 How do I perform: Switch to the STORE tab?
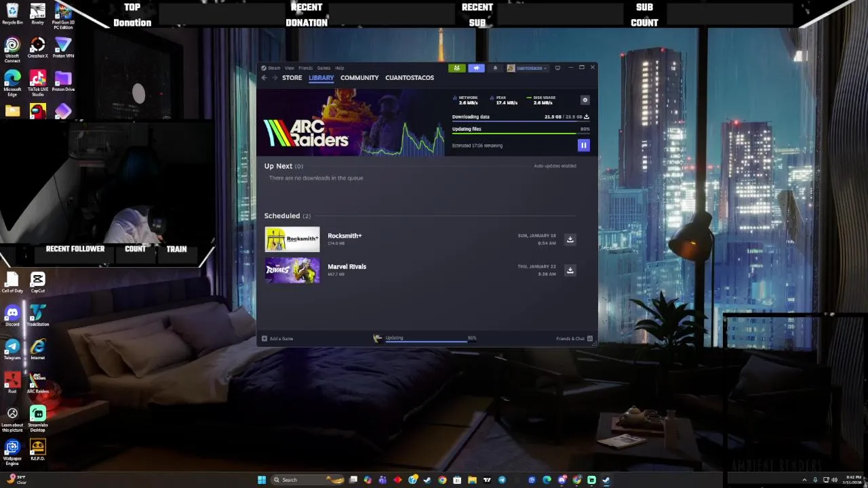click(292, 78)
